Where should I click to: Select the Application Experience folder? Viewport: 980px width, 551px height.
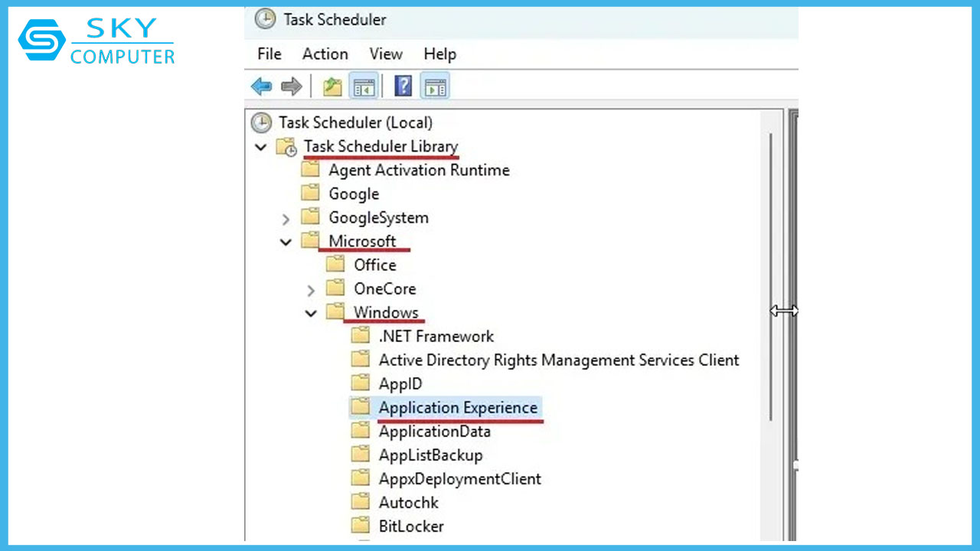[457, 408]
